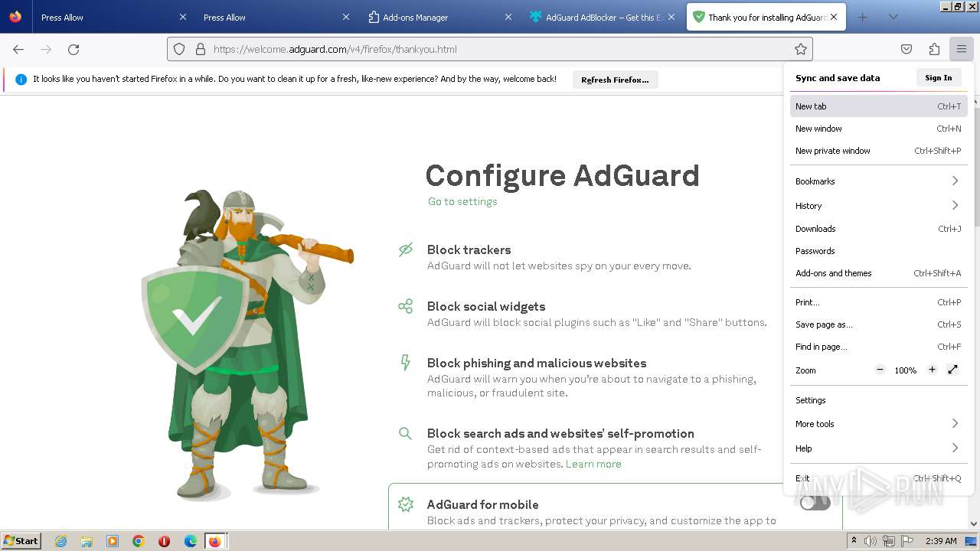Expand the Bookmarks submenu
The image size is (980, 551).
pyautogui.click(x=878, y=181)
